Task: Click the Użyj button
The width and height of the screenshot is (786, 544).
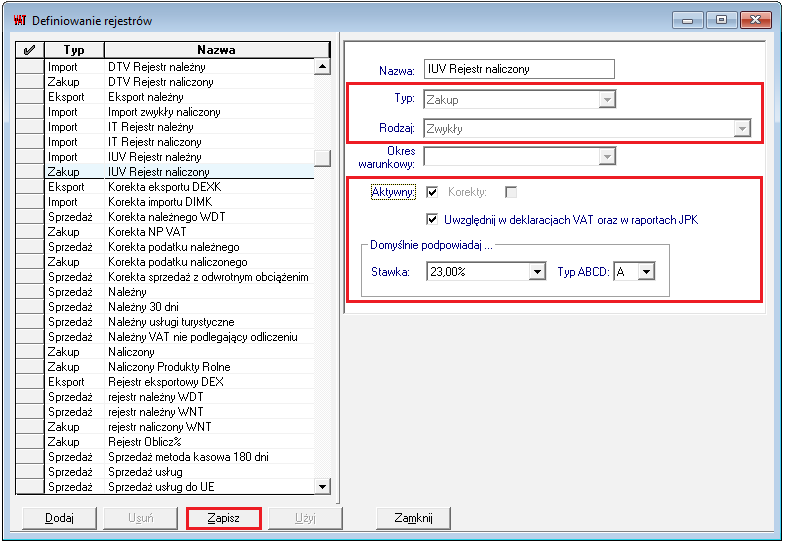Action: [x=305, y=518]
